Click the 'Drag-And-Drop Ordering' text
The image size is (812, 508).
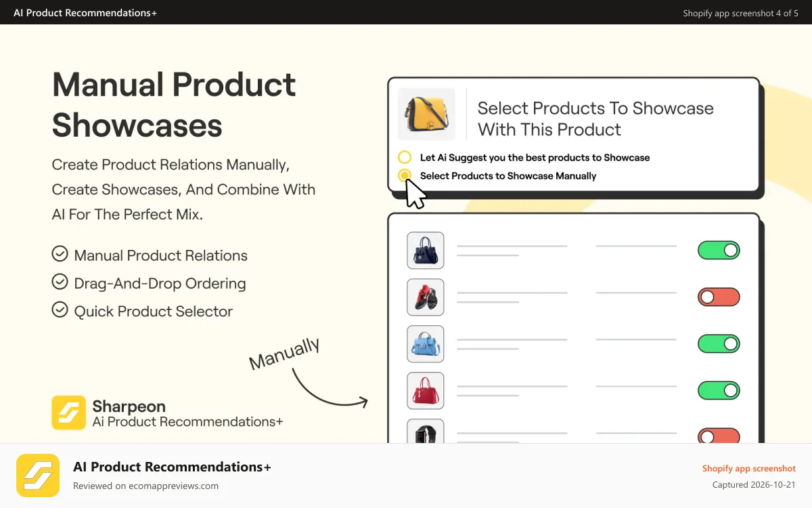160,283
